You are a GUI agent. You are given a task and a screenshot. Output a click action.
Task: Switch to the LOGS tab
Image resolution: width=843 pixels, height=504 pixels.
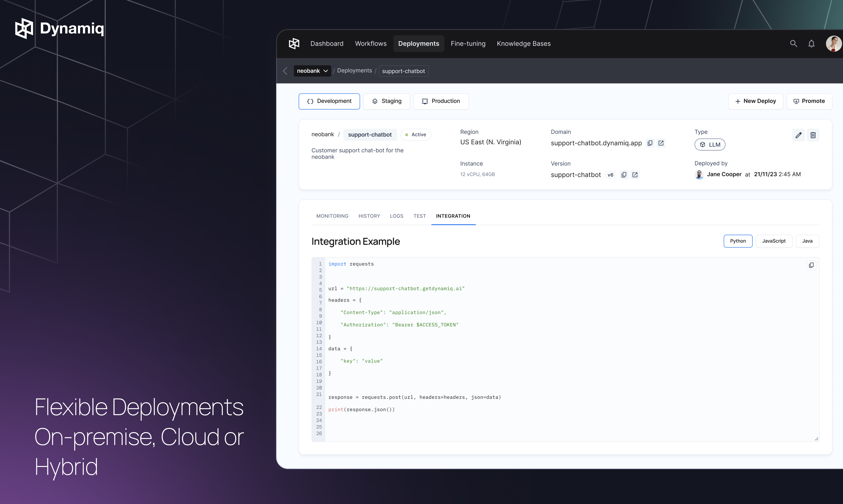396,216
